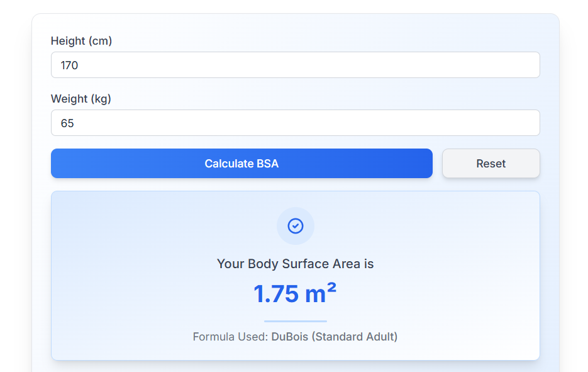
Task: Click the checkmark success icon
Action: coord(295,225)
